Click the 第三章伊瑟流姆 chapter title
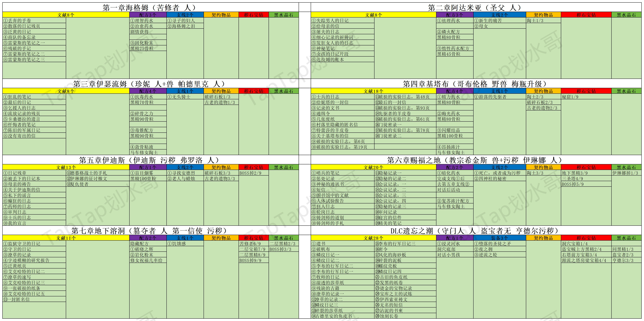Screen dimensions: 644x321 150,84
